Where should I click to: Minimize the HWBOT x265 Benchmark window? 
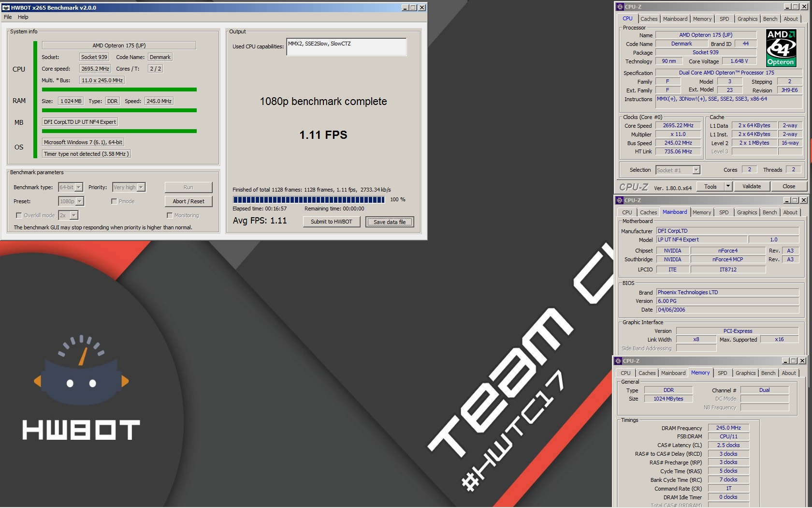405,8
